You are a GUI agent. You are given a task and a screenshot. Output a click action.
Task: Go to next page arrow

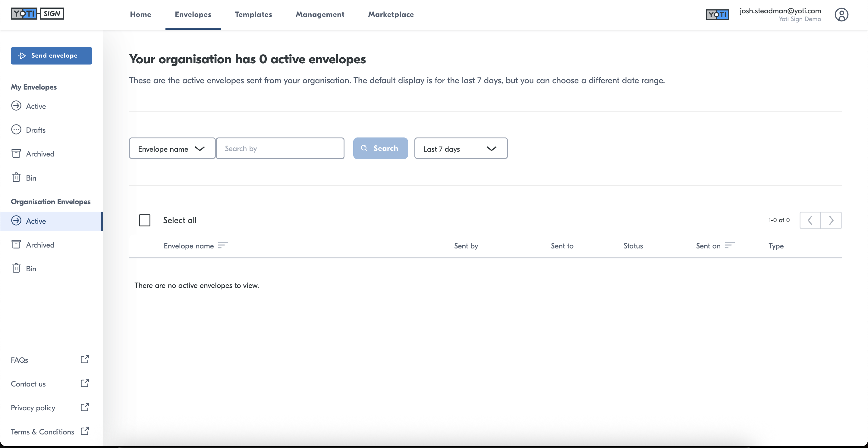pos(831,220)
